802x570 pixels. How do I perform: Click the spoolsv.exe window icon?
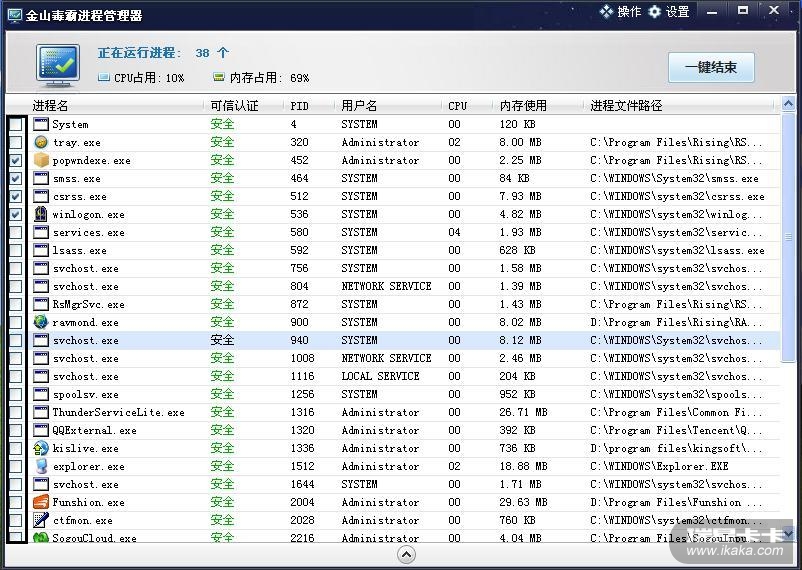tap(41, 394)
